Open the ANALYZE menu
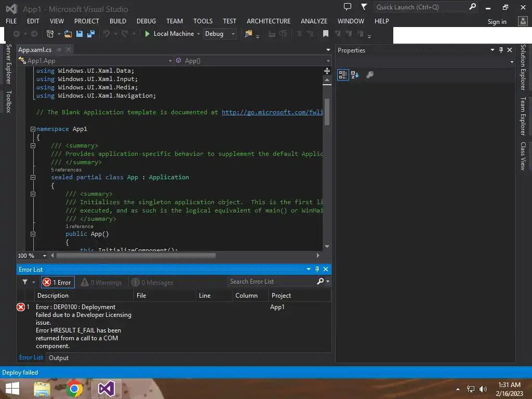Viewport: 532px width, 399px height. point(314,21)
